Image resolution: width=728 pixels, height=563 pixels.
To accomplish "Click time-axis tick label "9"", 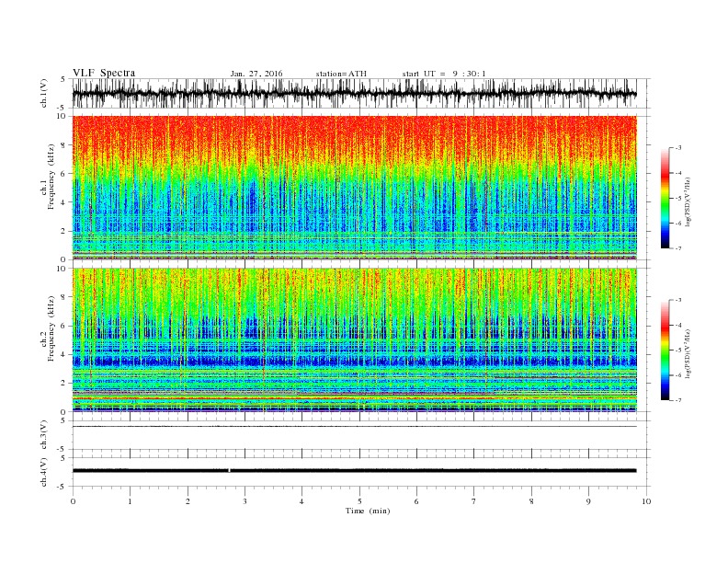I will [x=588, y=501].
